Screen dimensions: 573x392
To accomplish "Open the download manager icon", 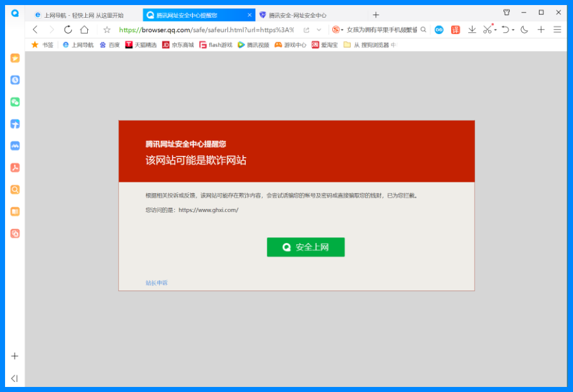I will tap(472, 30).
